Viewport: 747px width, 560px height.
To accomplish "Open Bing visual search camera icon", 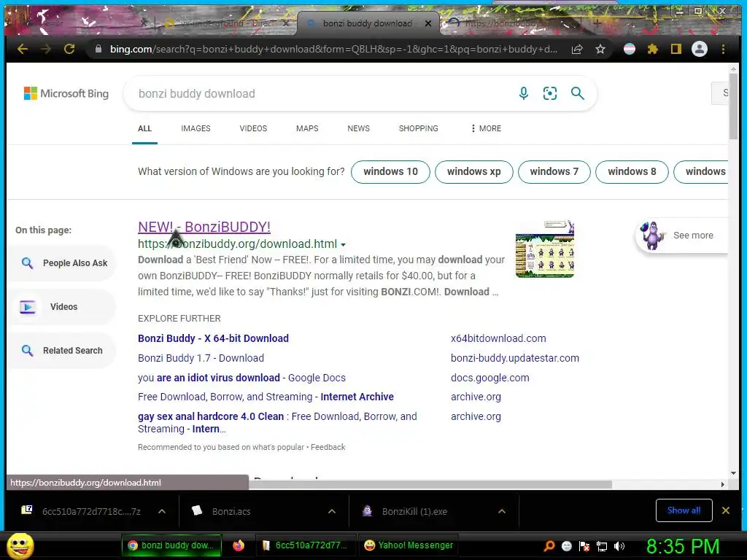I will pyautogui.click(x=550, y=93).
